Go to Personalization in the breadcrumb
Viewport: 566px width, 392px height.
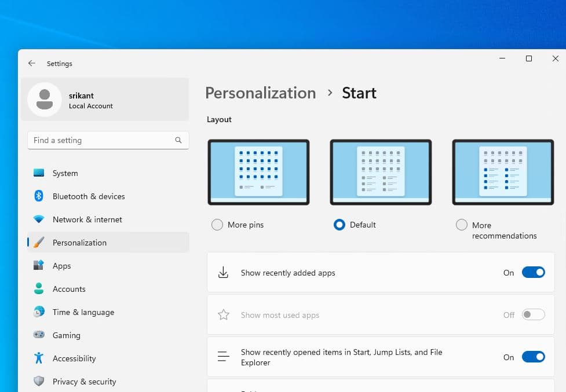pyautogui.click(x=261, y=93)
